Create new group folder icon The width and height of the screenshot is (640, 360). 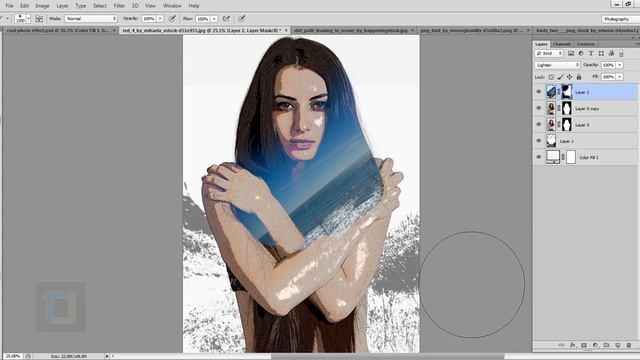(x=606, y=345)
